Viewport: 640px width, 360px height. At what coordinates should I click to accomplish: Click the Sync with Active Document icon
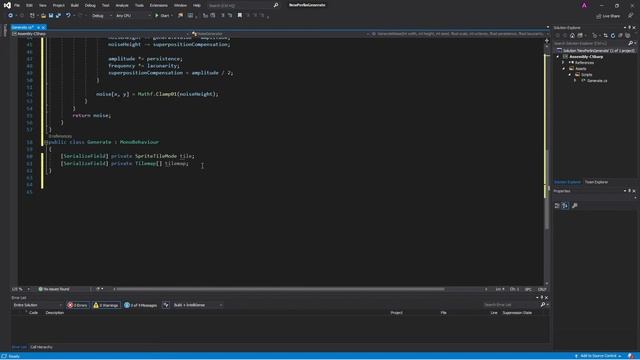coord(605,36)
